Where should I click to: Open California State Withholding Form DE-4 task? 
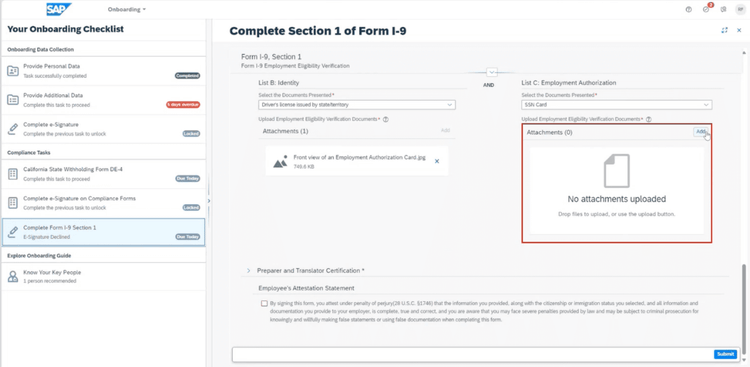click(103, 174)
